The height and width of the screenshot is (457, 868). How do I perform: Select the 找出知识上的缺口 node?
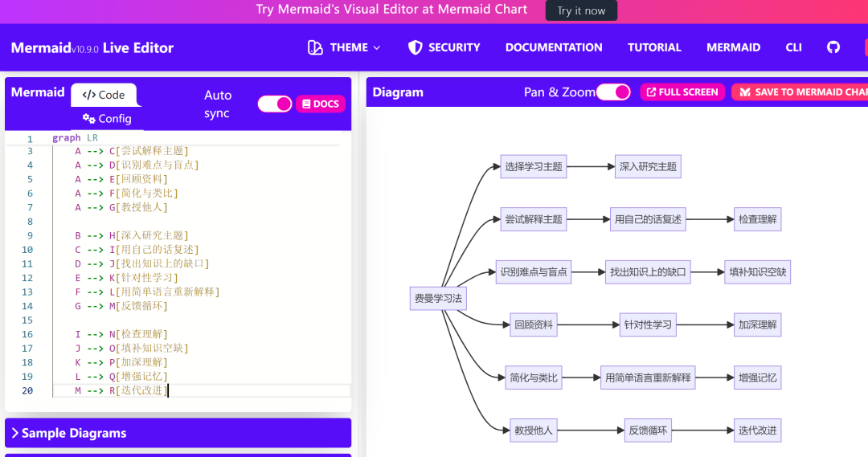pyautogui.click(x=648, y=271)
